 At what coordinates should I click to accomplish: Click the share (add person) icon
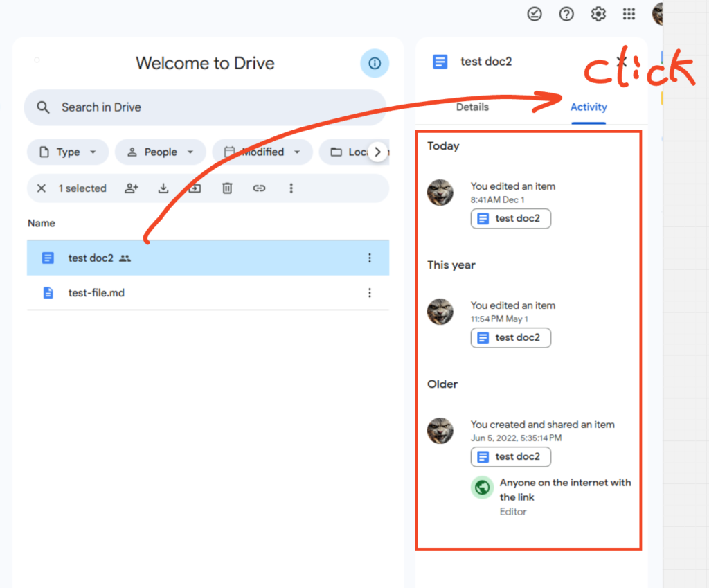(132, 188)
